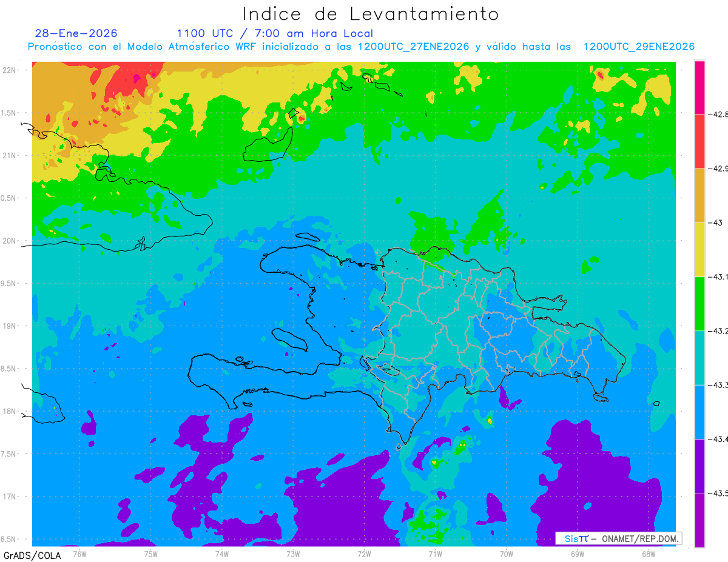Click the '70W' longitude label
The image size is (728, 562).
[x=506, y=554]
